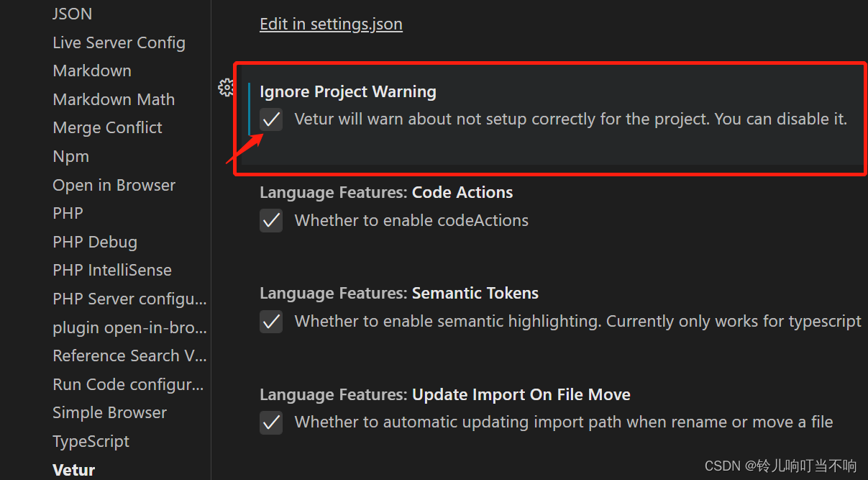Screen dimensions: 868x480
Task: Select the Run Code configuration entry
Action: pyautogui.click(x=128, y=384)
